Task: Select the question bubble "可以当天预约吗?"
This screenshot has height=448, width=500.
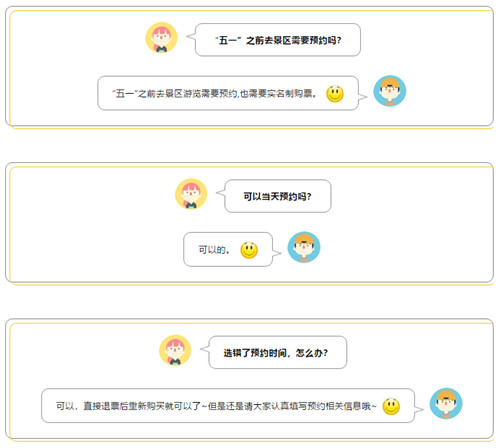Action: coord(278,196)
